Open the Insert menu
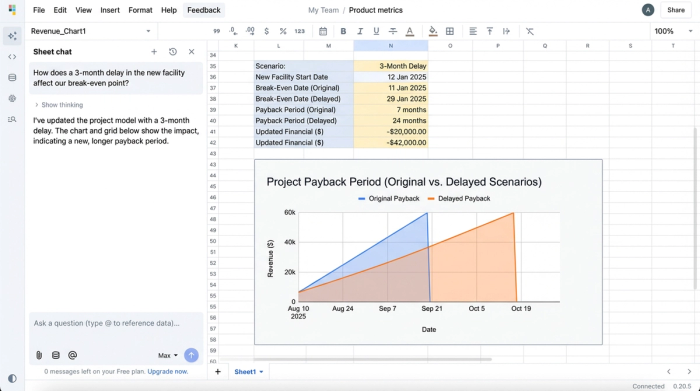This screenshot has height=391, width=700. tap(110, 10)
